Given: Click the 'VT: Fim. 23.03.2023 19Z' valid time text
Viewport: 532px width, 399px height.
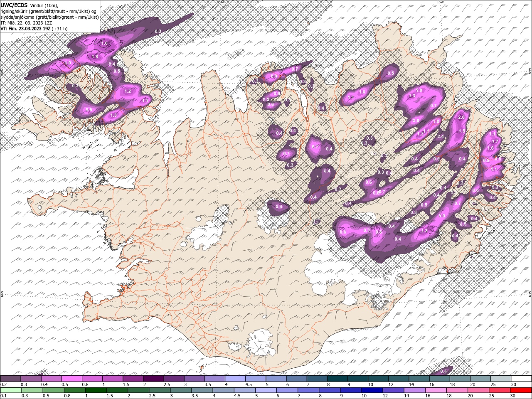Looking at the screenshot, I should click(25, 29).
